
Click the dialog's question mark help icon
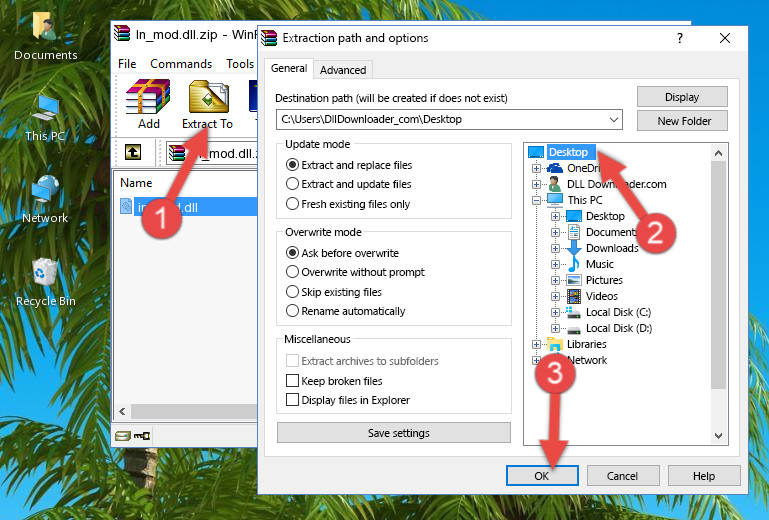pos(680,38)
